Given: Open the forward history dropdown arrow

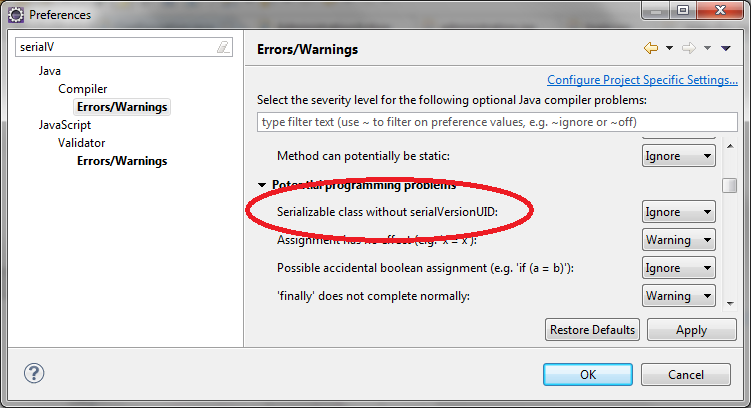Looking at the screenshot, I should point(707,48).
